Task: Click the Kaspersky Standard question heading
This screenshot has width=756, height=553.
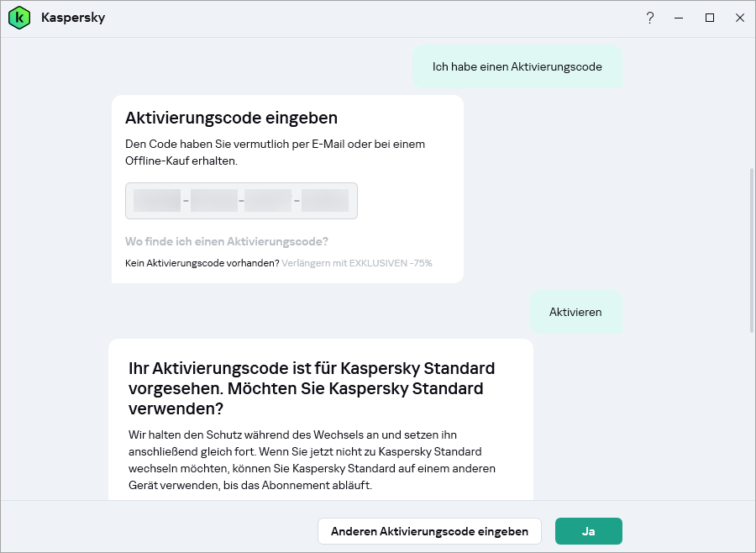Action: (312, 388)
